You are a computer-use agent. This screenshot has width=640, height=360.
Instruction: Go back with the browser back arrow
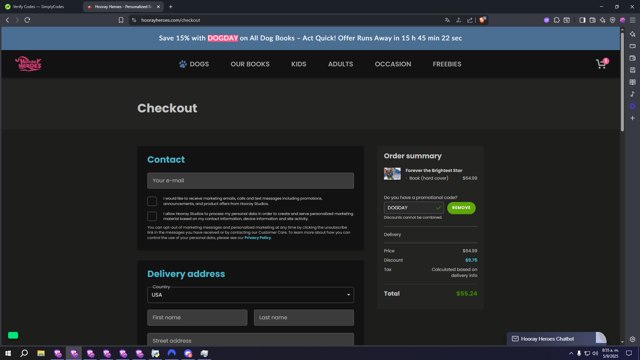click(7, 20)
